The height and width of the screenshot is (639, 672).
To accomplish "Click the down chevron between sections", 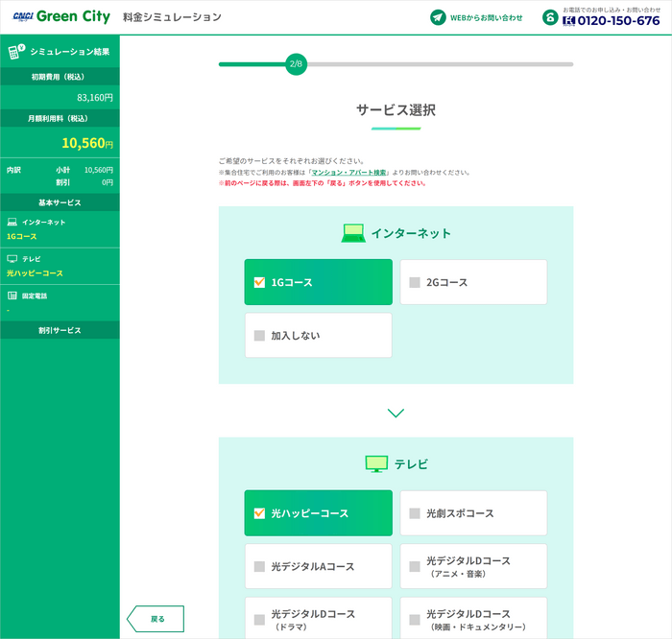I will [x=396, y=413].
